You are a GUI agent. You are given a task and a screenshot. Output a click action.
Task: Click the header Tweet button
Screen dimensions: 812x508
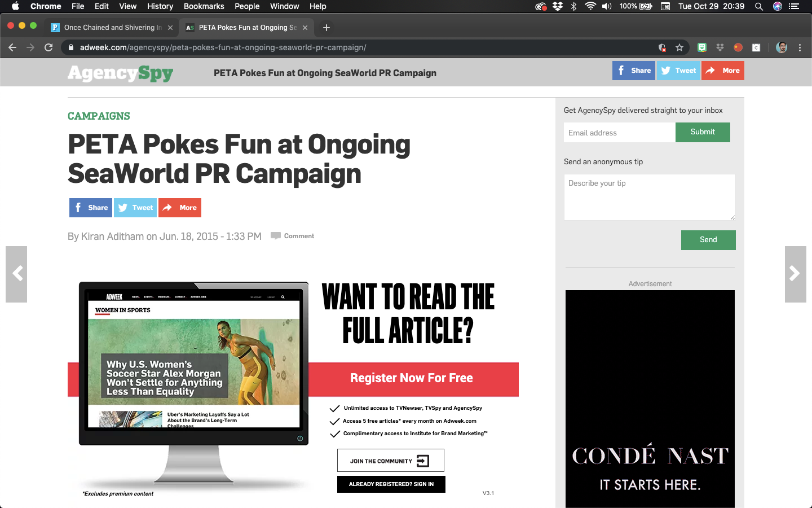(x=678, y=71)
